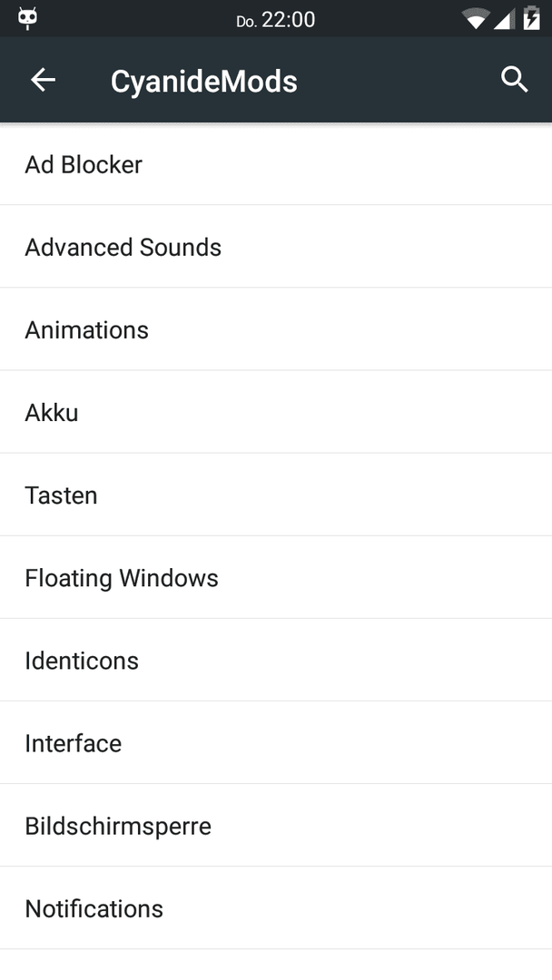This screenshot has height=980, width=552.
Task: Open the Tasten settings
Action: [x=276, y=495]
